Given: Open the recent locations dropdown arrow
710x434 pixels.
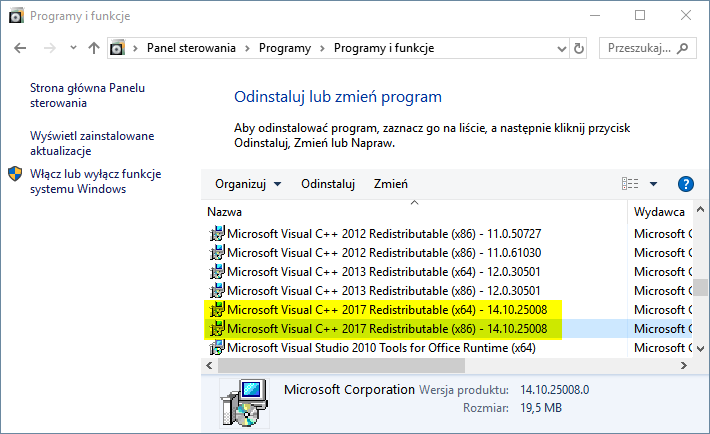Looking at the screenshot, I should point(73,48).
